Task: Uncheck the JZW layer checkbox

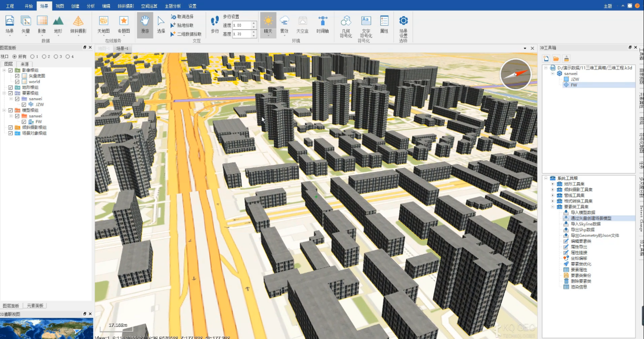Action: [24, 105]
